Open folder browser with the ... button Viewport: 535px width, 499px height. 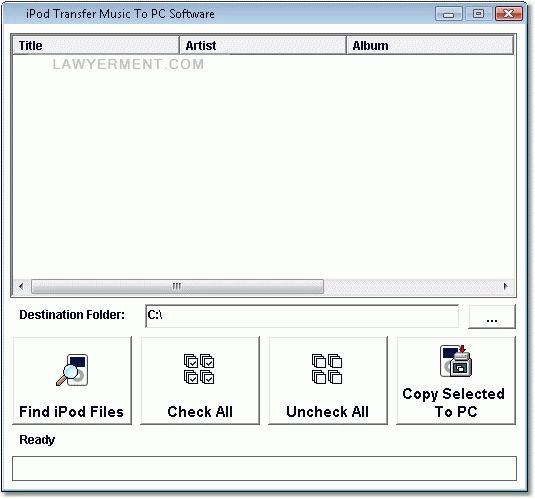492,316
